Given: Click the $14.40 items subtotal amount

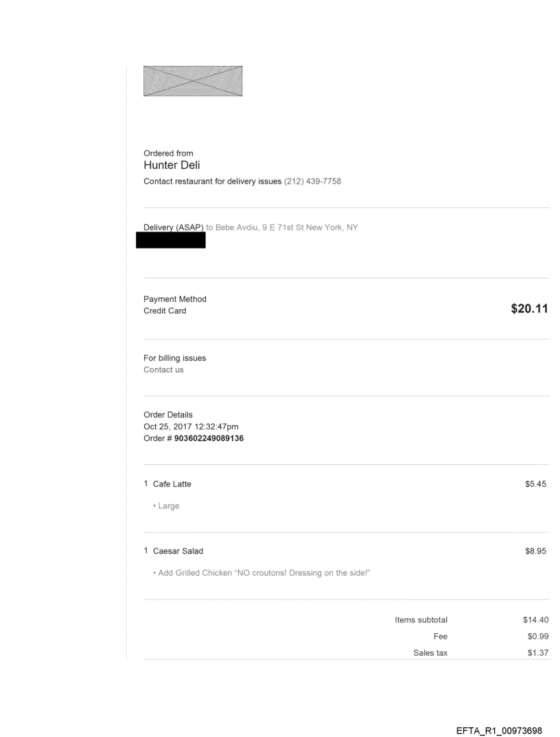Looking at the screenshot, I should click(x=535, y=620).
